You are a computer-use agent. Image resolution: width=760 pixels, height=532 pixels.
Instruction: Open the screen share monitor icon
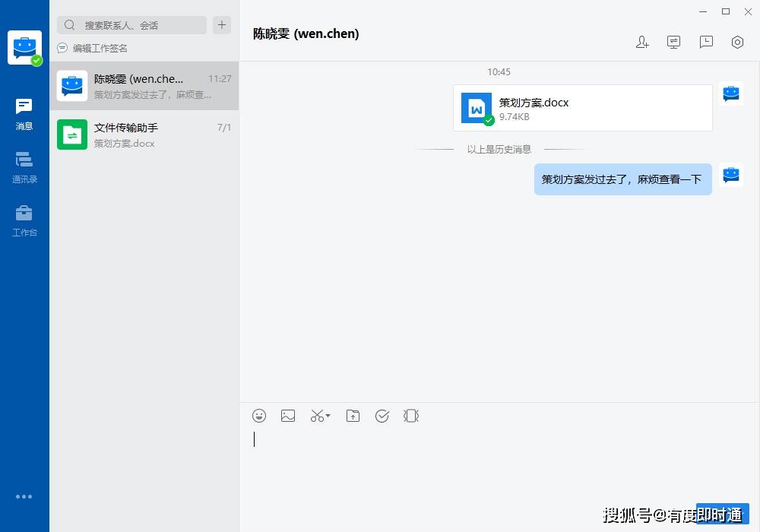673,42
